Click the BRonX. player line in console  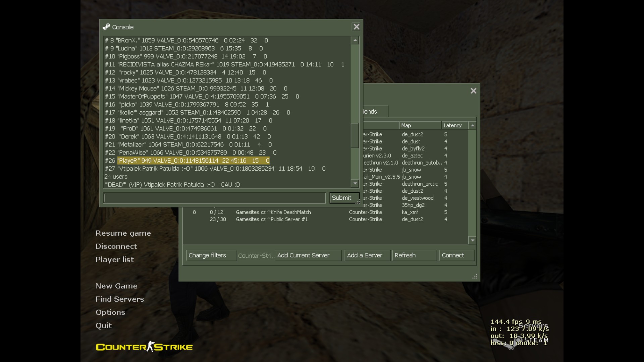tap(186, 40)
